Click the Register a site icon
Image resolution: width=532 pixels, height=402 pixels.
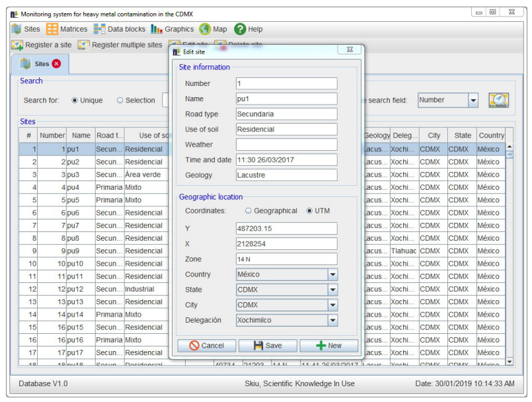click(x=17, y=45)
